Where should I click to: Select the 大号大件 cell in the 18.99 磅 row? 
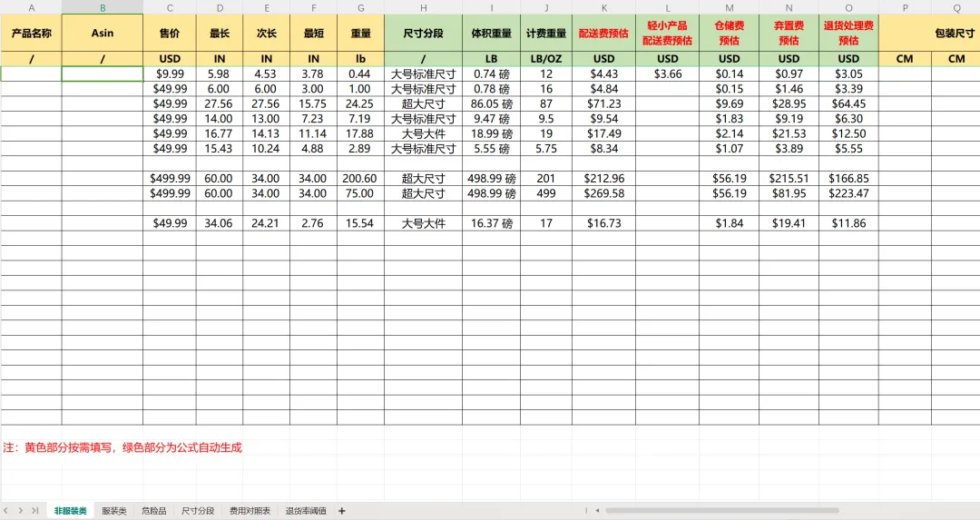(423, 133)
